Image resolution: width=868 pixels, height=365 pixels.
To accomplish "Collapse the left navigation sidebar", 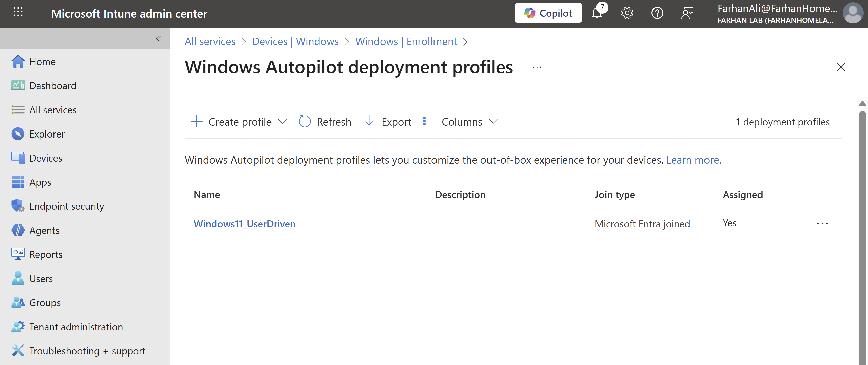I will (x=159, y=38).
